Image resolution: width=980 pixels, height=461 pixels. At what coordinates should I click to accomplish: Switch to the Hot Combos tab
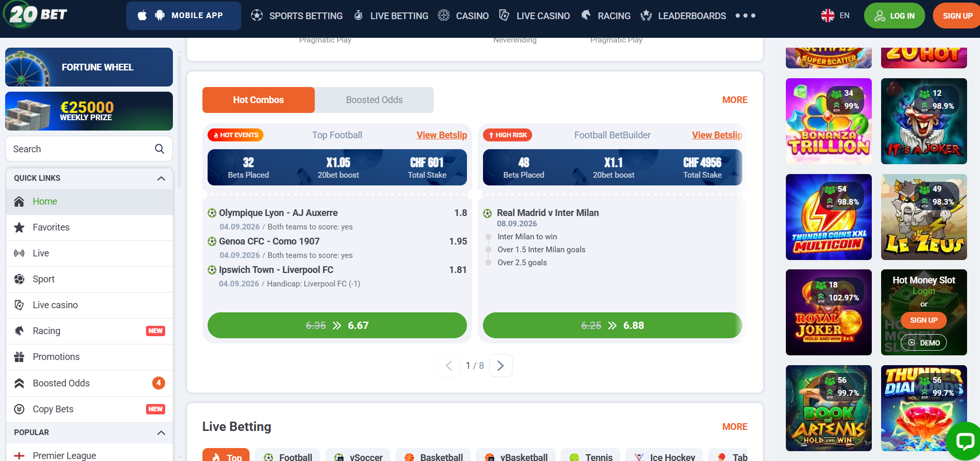[258, 100]
